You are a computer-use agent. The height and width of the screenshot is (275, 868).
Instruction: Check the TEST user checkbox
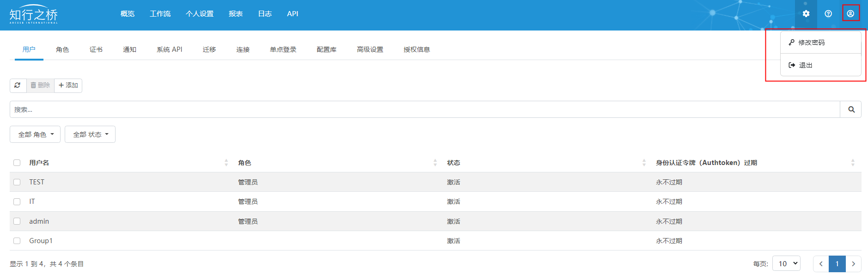(17, 182)
